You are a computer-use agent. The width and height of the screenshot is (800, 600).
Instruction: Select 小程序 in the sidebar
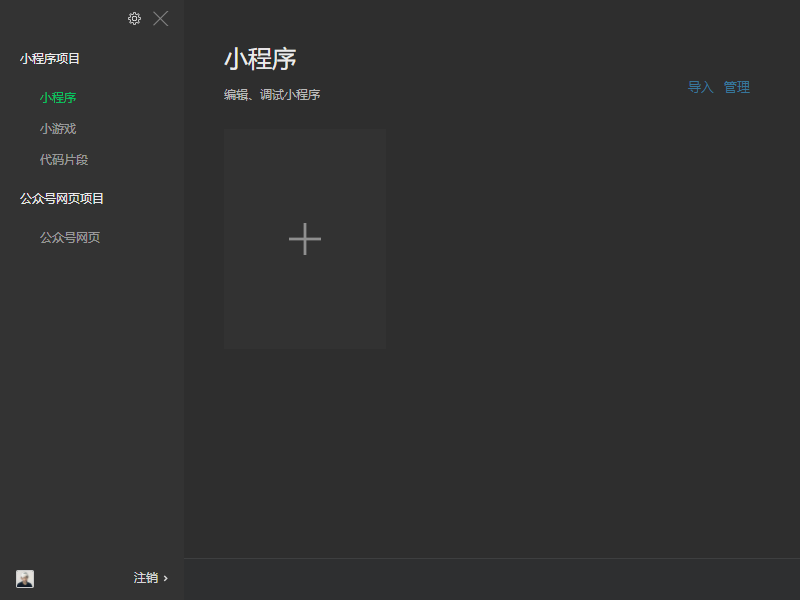[58, 97]
